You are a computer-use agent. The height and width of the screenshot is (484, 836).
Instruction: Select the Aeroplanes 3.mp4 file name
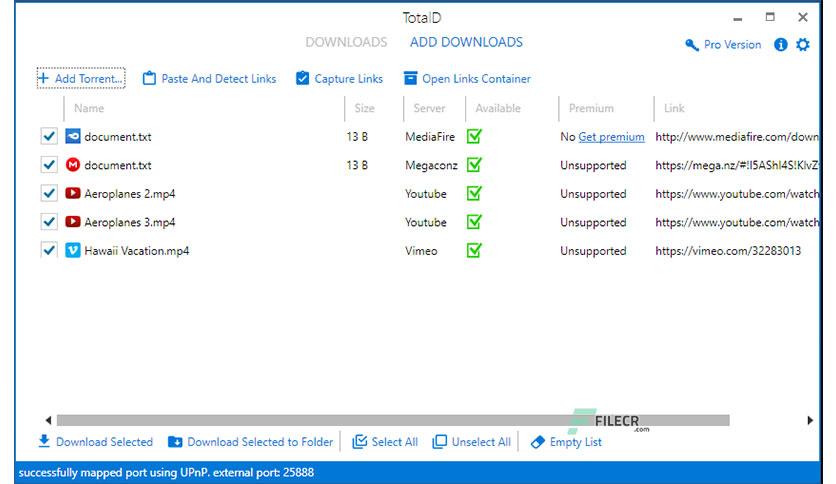pyautogui.click(x=130, y=222)
